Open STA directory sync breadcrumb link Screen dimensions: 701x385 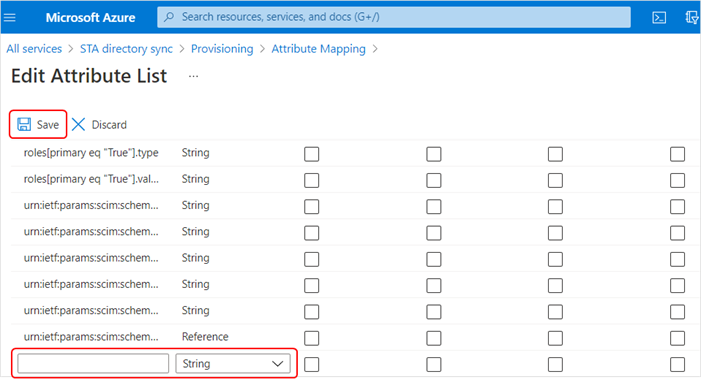(x=126, y=49)
